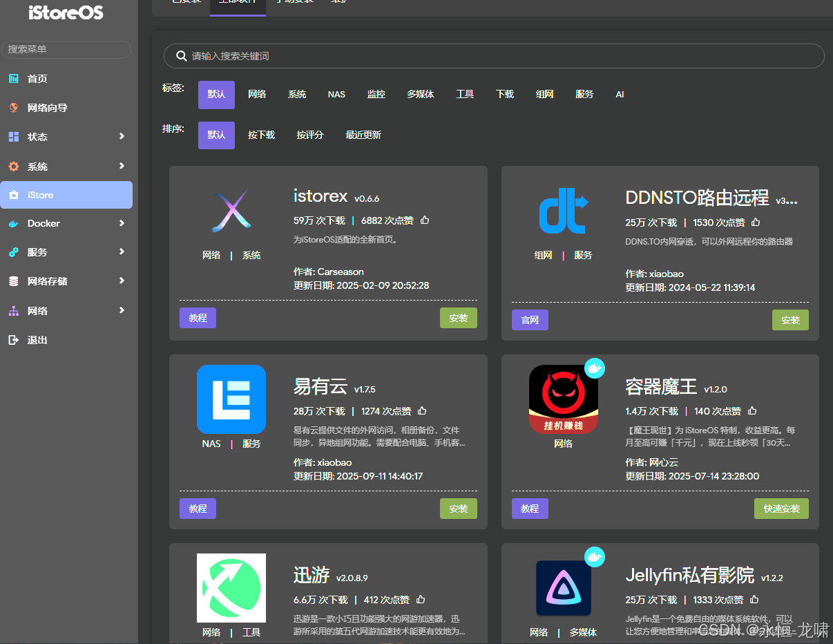833x644 pixels.
Task: Click the 容器魔王 devil logo
Action: tap(563, 399)
